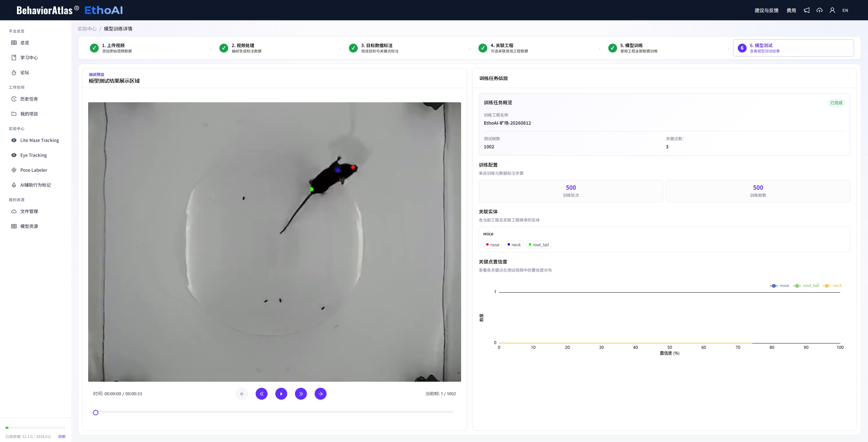868x442 pixels.
Task: Toggle nose series in chart legend
Action: (779, 286)
